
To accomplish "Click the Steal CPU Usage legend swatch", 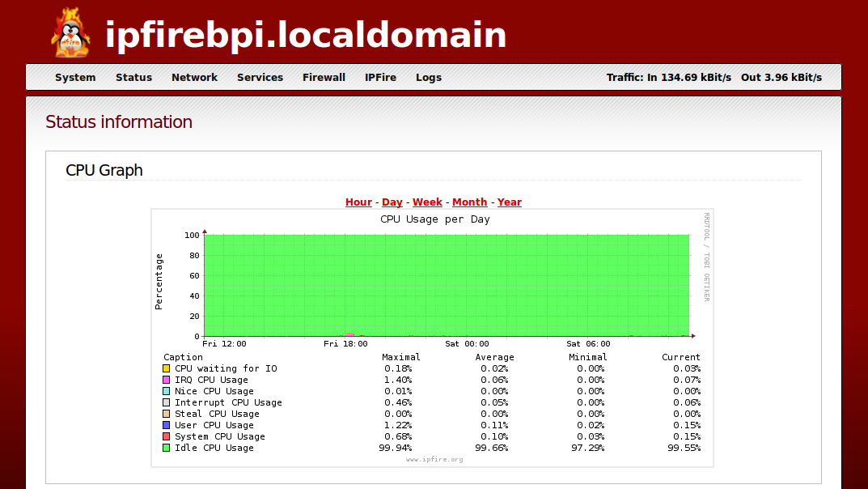I will 166,414.
